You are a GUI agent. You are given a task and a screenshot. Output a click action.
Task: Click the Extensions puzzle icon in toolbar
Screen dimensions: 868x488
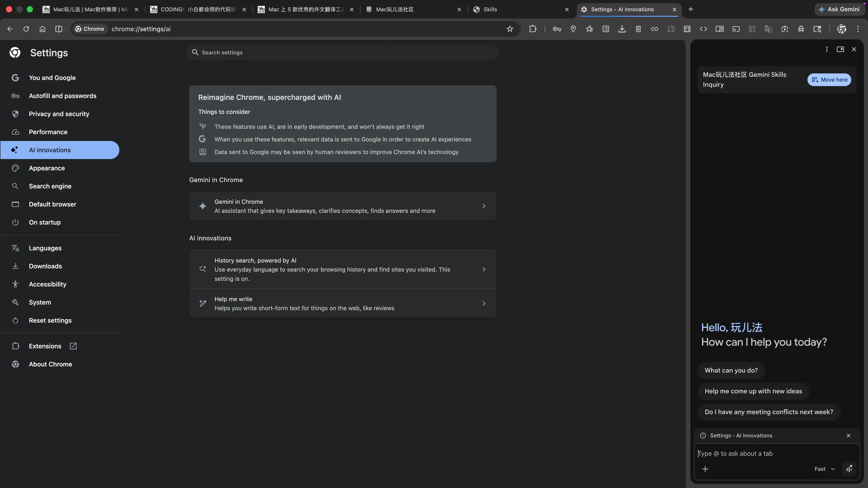tap(532, 29)
